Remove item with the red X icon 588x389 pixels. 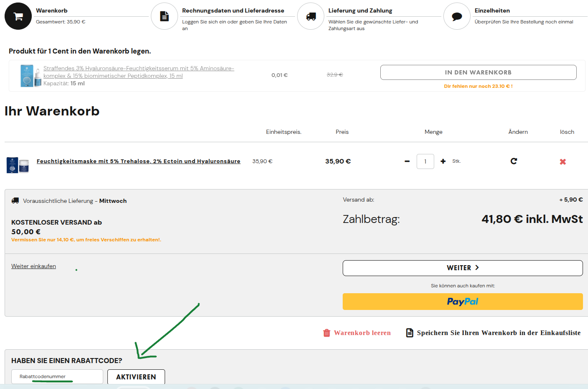point(563,161)
